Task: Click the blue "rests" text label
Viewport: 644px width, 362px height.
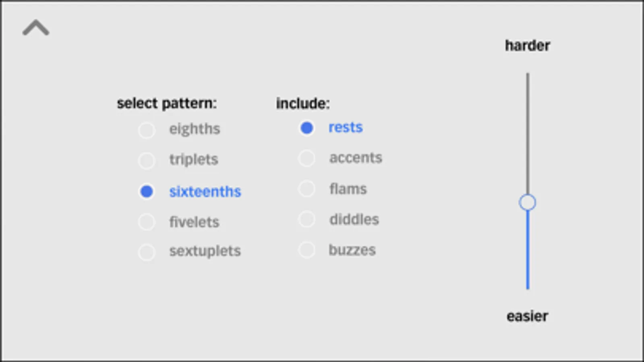Action: [x=346, y=127]
